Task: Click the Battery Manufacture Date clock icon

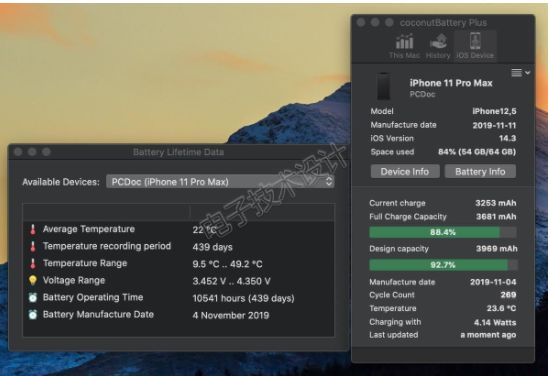Action: click(x=33, y=314)
